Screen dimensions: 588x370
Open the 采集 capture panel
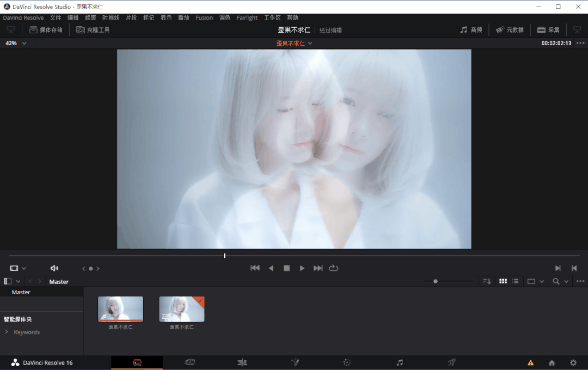[x=548, y=29]
